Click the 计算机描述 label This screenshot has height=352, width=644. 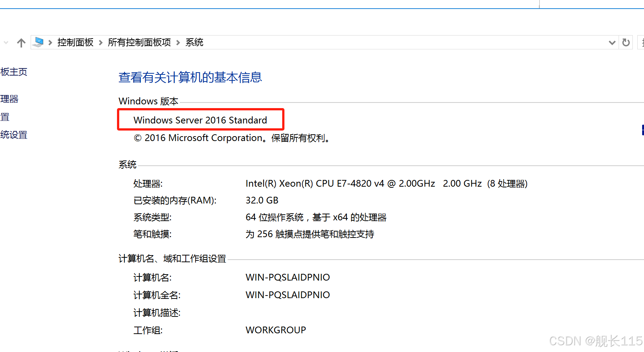[x=157, y=313]
